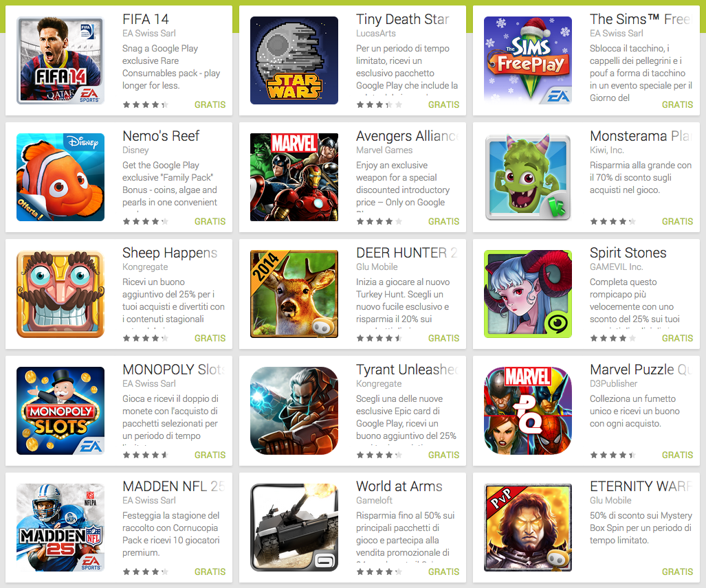This screenshot has width=706, height=588.
Task: Open the Monsterama green monster icon
Action: click(528, 177)
